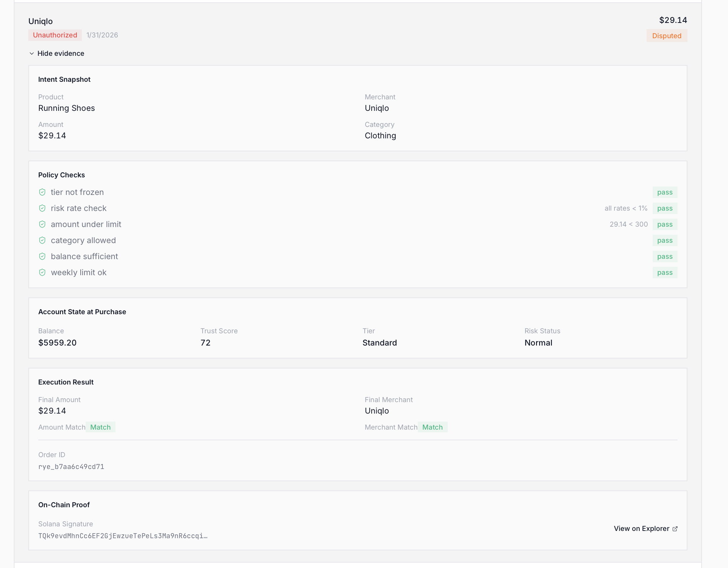This screenshot has width=728, height=568.
Task: Click the pass badge for category allowed
Action: pos(665,240)
